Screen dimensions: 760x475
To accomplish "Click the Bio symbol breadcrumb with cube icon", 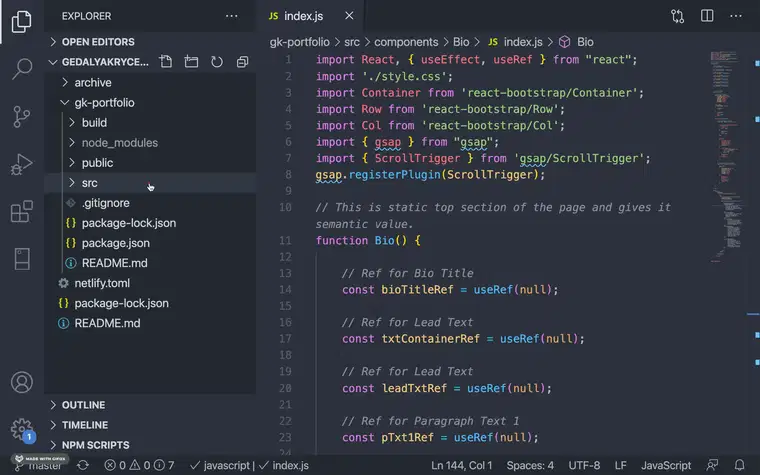I will click(x=576, y=42).
